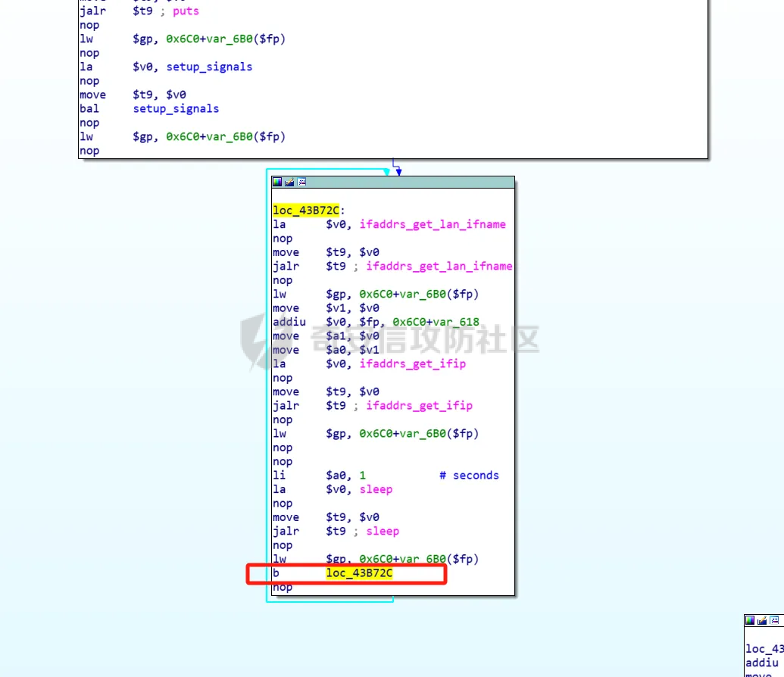Image resolution: width=784 pixels, height=677 pixels.
Task: Click group nodes icon on loc_43B72C block
Action: point(301,183)
